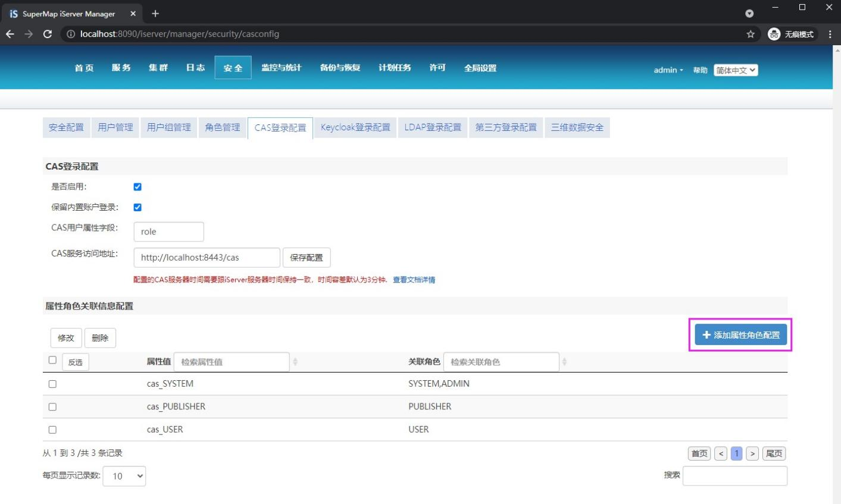Select the cas_PUBLISHER row checkbox

pos(52,407)
